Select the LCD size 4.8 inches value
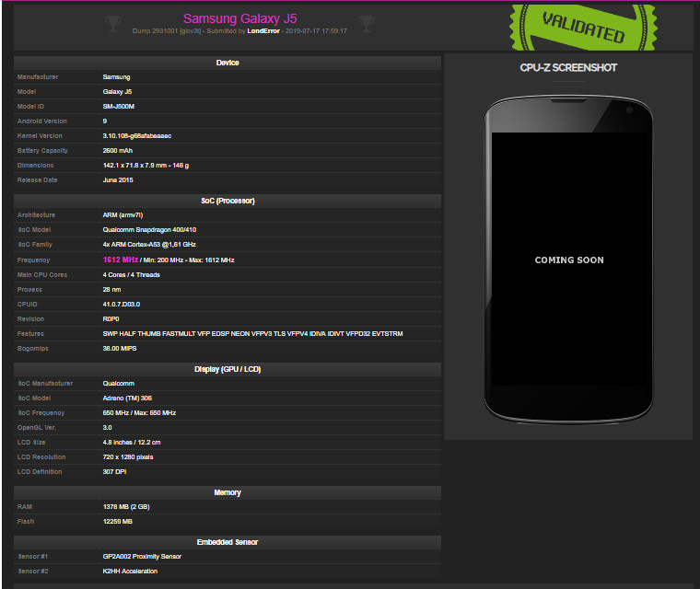Screen dimensions: 700x589 132,443
